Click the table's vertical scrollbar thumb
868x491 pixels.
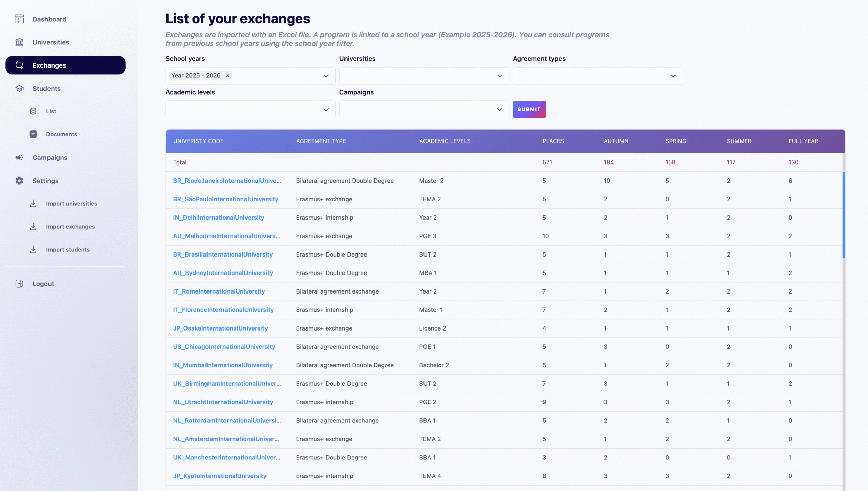click(x=844, y=214)
